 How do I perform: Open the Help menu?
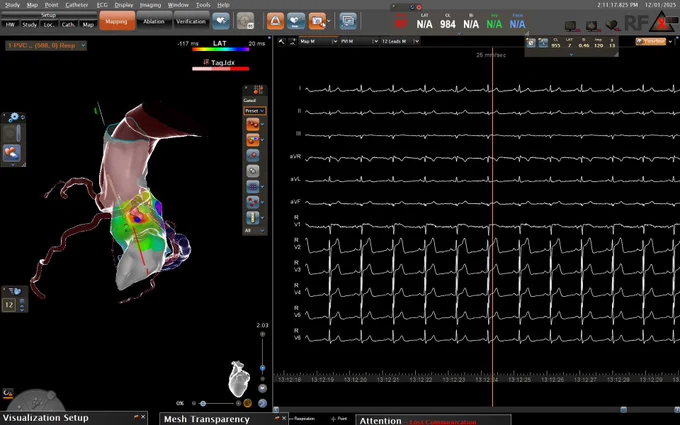[223, 5]
